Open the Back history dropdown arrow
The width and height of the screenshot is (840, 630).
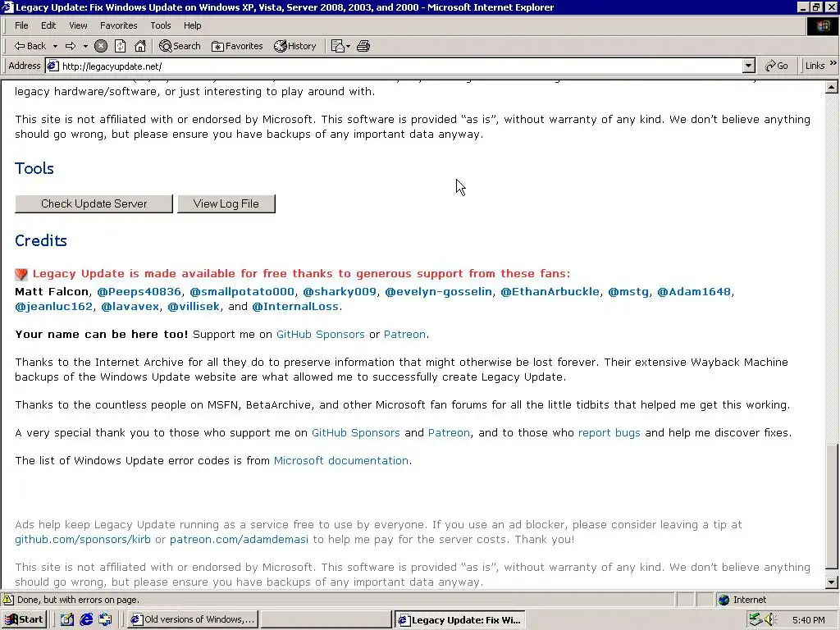point(55,46)
